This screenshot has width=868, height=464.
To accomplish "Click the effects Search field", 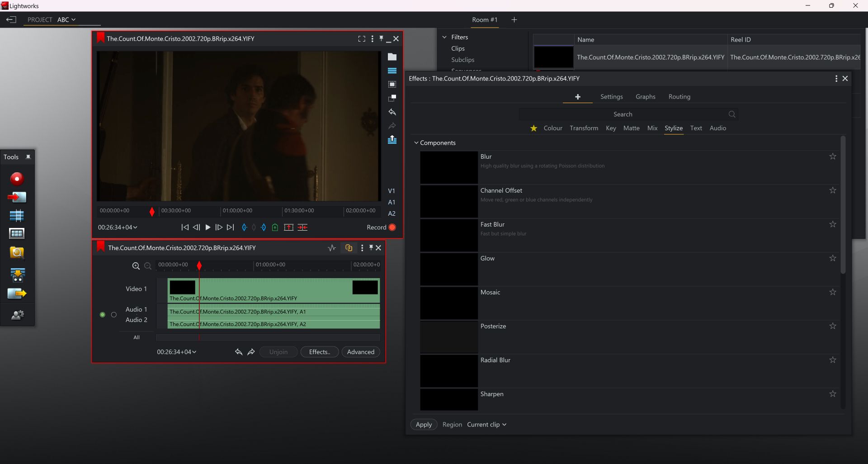I will 628,114.
